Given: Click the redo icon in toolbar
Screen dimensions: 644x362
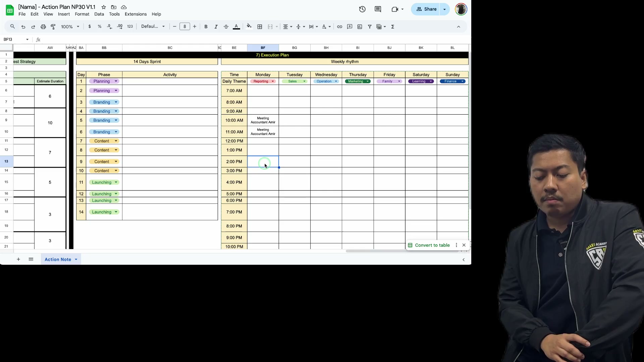Looking at the screenshot, I should coord(33,27).
